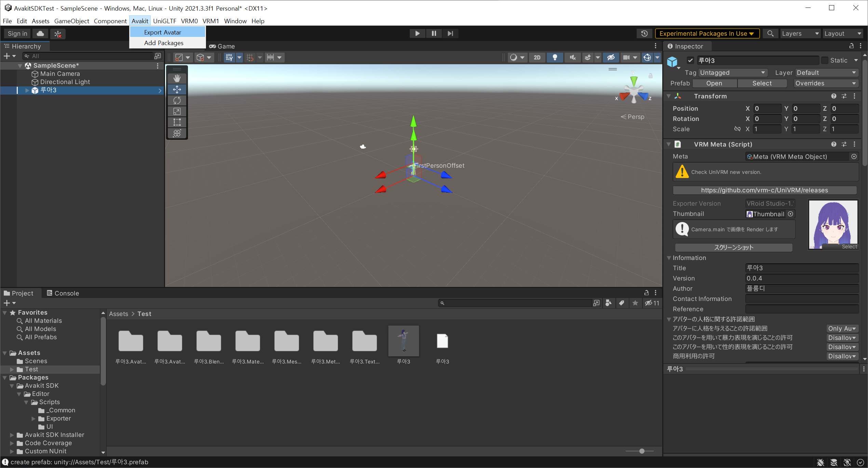Screen dimensions: 868x468
Task: Switch to the Console tab
Action: pos(63,293)
